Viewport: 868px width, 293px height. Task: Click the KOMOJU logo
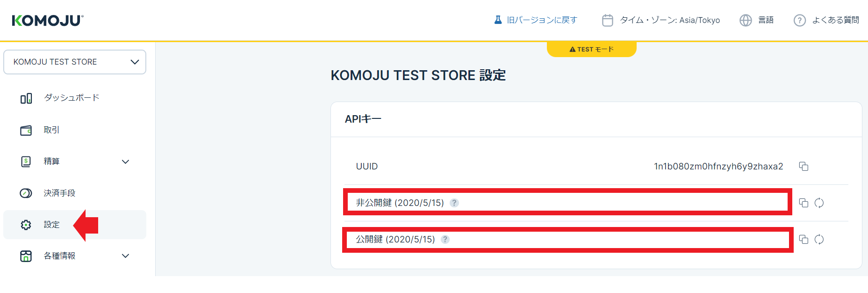(48, 21)
